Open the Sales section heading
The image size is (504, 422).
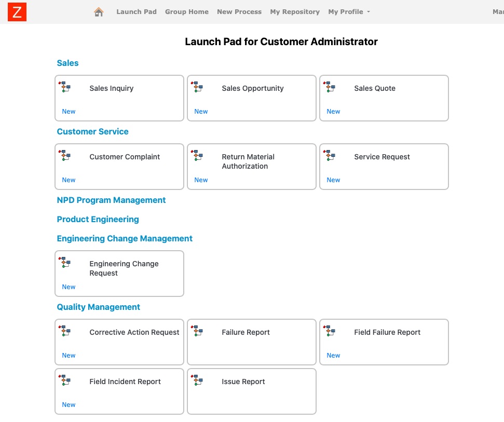point(67,63)
